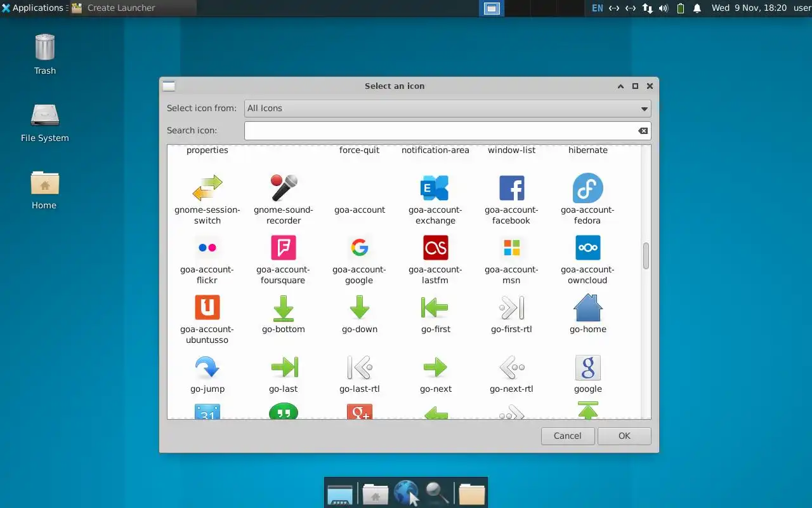Image resolution: width=812 pixels, height=508 pixels.
Task: Pick the goa-account-fedora icon
Action: 587,188
